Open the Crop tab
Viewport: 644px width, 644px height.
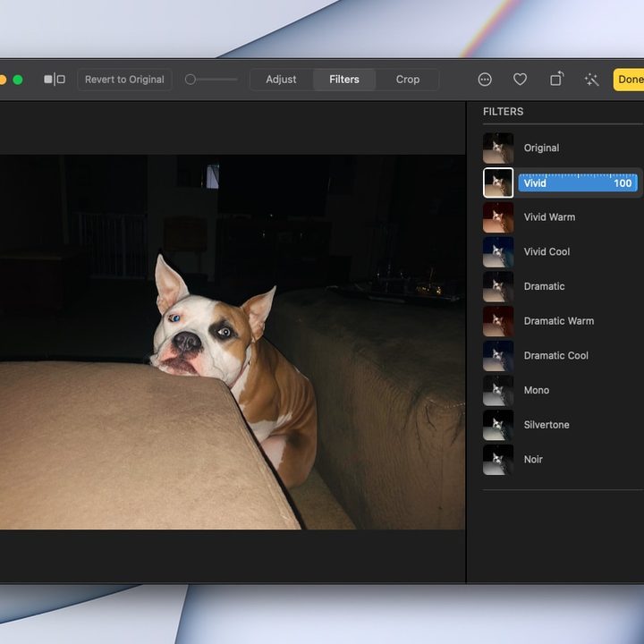coord(408,80)
